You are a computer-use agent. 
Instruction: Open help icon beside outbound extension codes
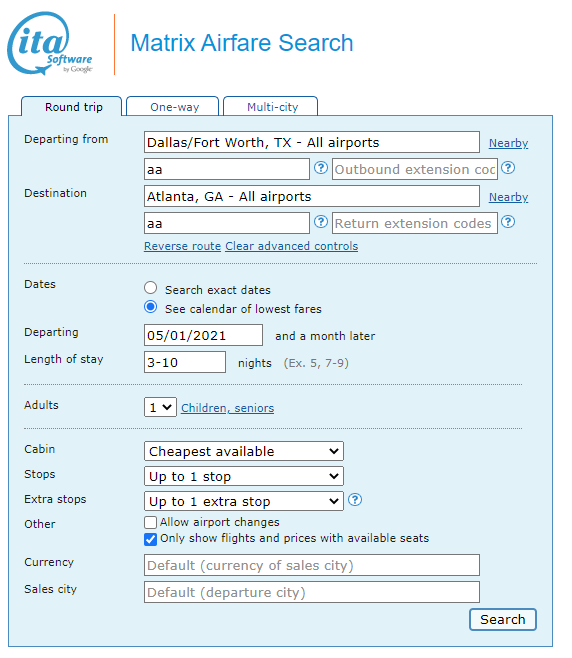(x=508, y=168)
